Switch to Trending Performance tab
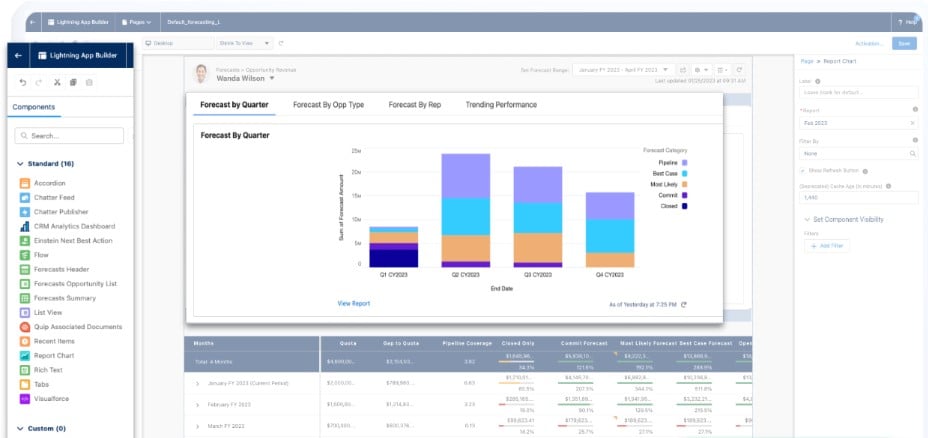The width and height of the screenshot is (928, 438). pos(501,105)
